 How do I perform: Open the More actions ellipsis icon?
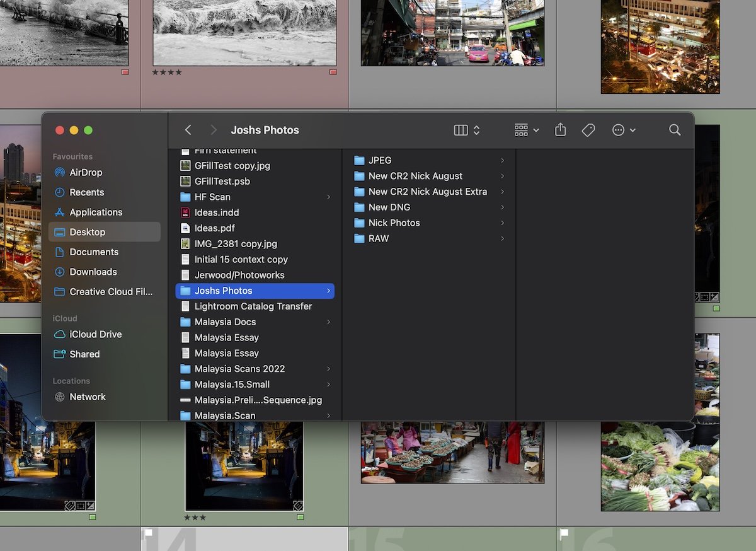click(x=619, y=130)
